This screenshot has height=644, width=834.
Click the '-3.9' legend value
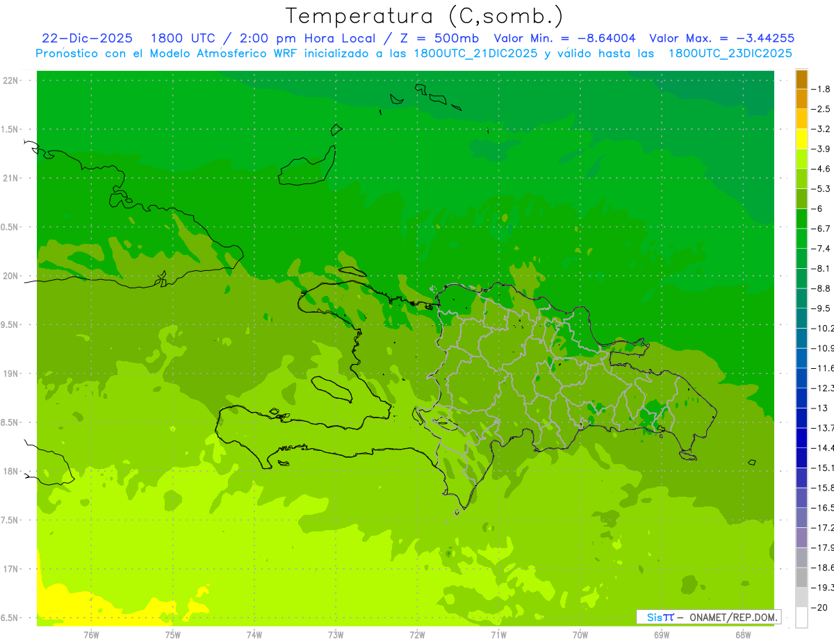click(821, 149)
